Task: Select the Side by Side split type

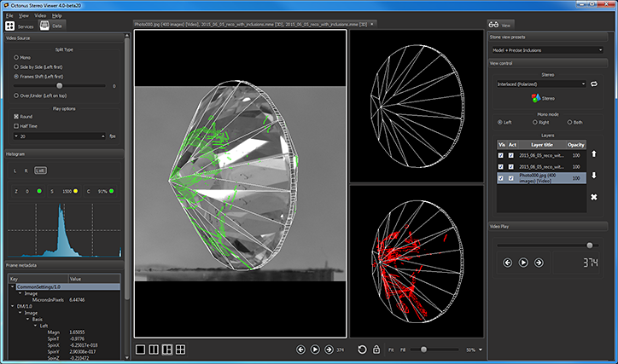Action: (x=16, y=66)
